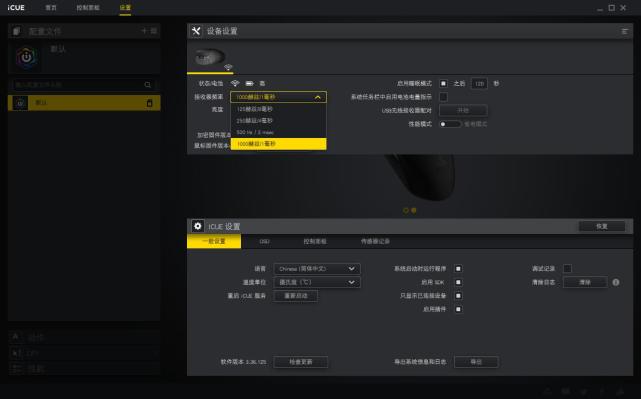This screenshot has width=641, height=399.
Task: Switch to the 一般设置 general tab
Action: [214, 241]
